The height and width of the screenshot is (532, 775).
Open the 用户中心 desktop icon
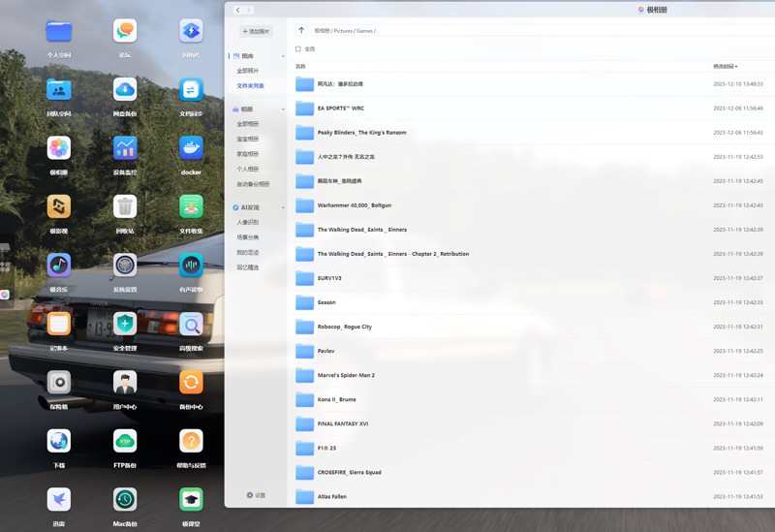pos(125,382)
